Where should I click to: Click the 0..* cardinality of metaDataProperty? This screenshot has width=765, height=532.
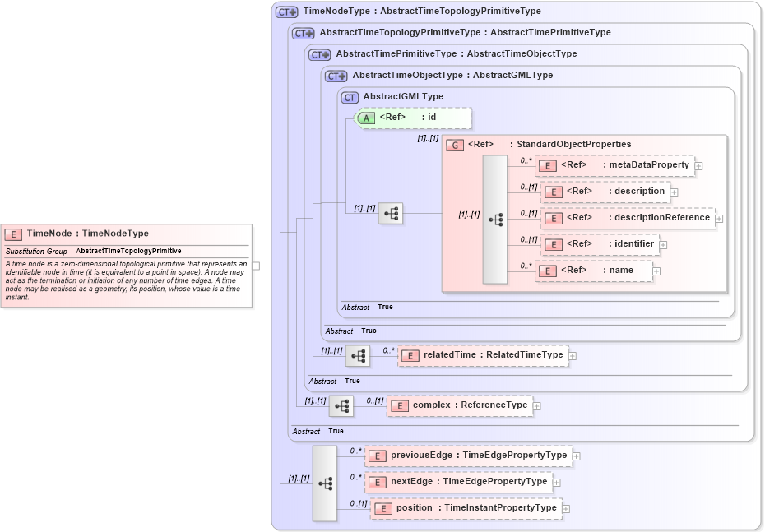(x=526, y=160)
